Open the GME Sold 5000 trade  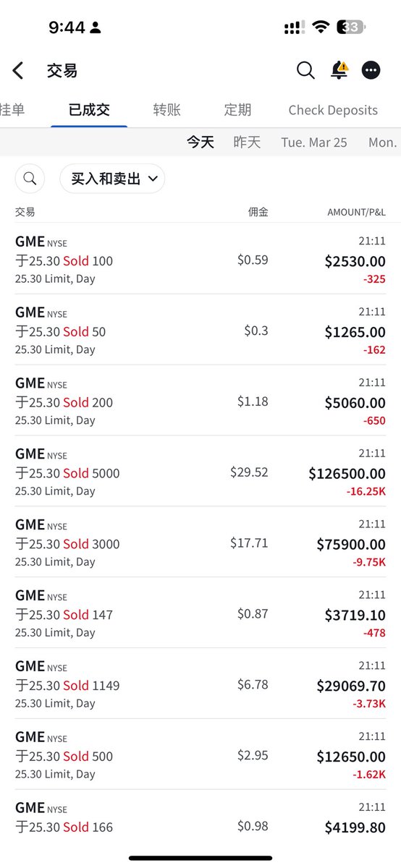tap(200, 471)
